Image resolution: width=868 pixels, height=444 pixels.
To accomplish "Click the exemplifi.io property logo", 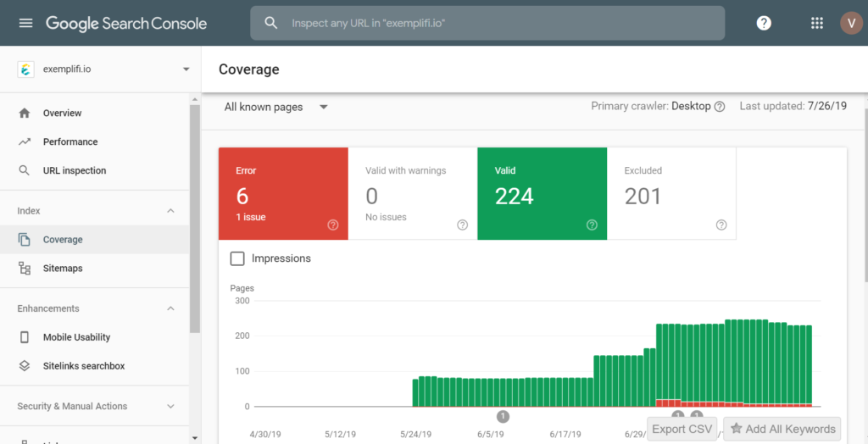I will [25, 69].
